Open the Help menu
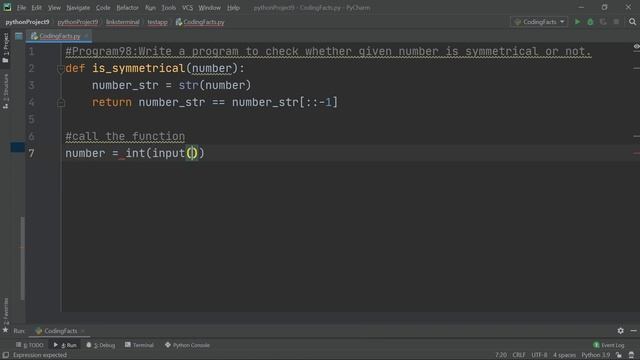 (233, 8)
